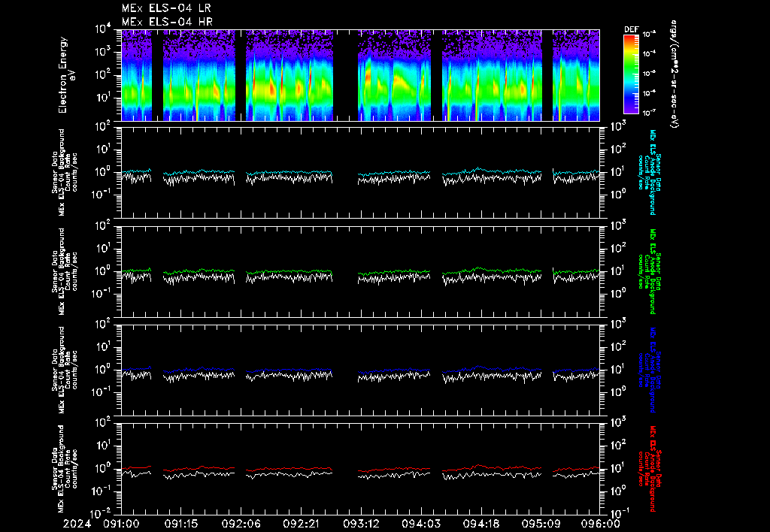Click the left axis label of the cyan-trace panel
The image size is (770, 532).
tap(65, 172)
